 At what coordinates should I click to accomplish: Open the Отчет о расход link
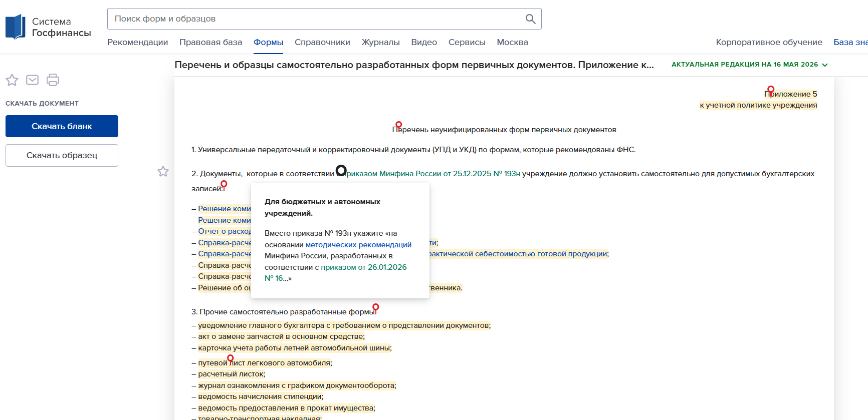click(225, 231)
